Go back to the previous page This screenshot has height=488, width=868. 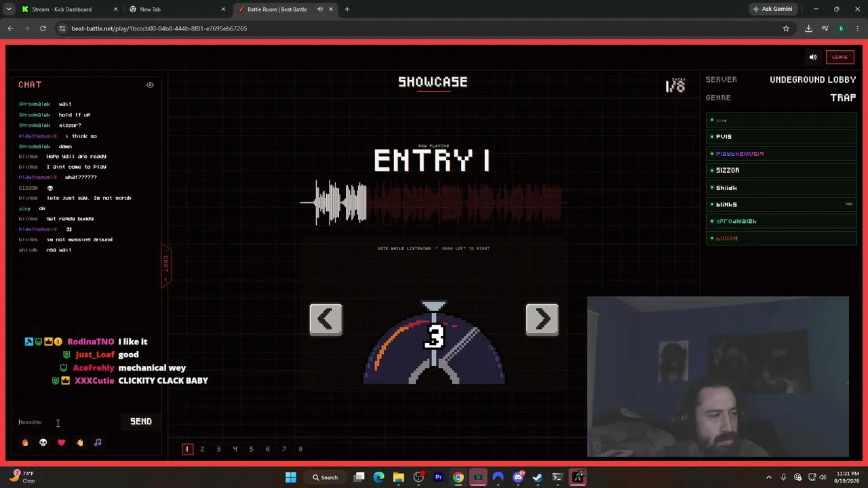10,28
